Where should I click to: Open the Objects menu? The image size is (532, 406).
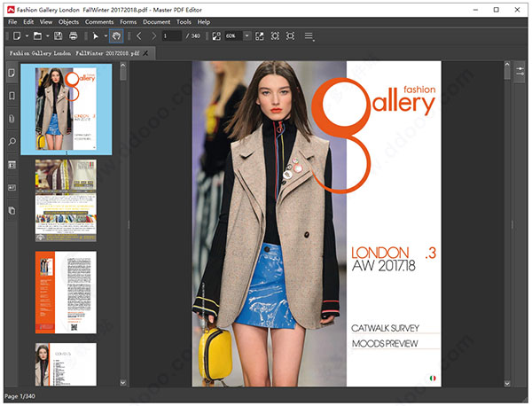[68, 22]
